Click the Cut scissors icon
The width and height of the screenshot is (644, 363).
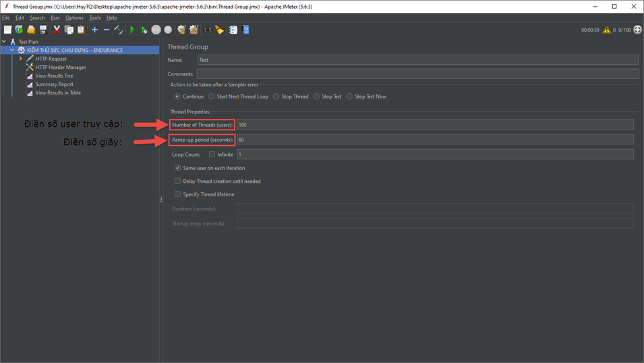pos(57,30)
